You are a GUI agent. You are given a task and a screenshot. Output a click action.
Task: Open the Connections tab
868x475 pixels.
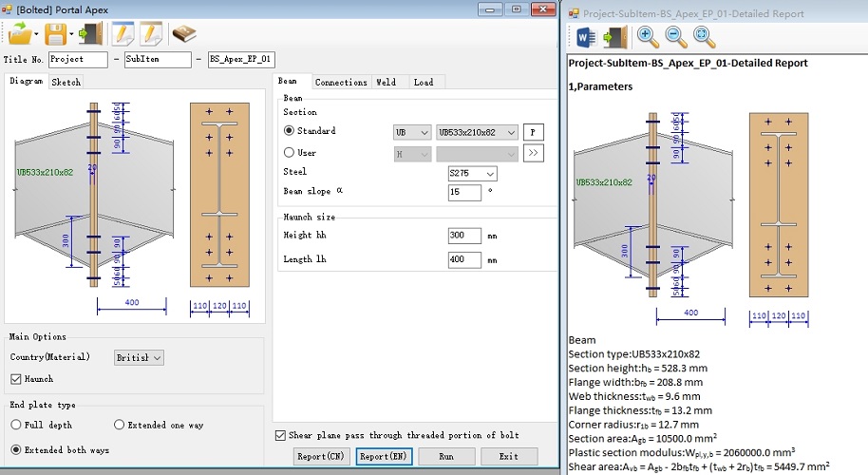point(341,82)
